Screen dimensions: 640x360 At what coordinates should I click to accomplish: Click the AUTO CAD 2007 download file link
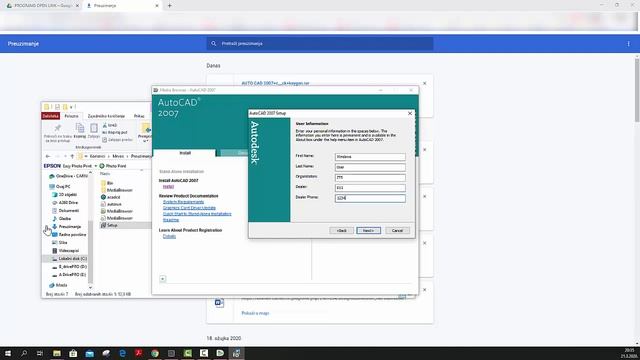click(x=275, y=83)
